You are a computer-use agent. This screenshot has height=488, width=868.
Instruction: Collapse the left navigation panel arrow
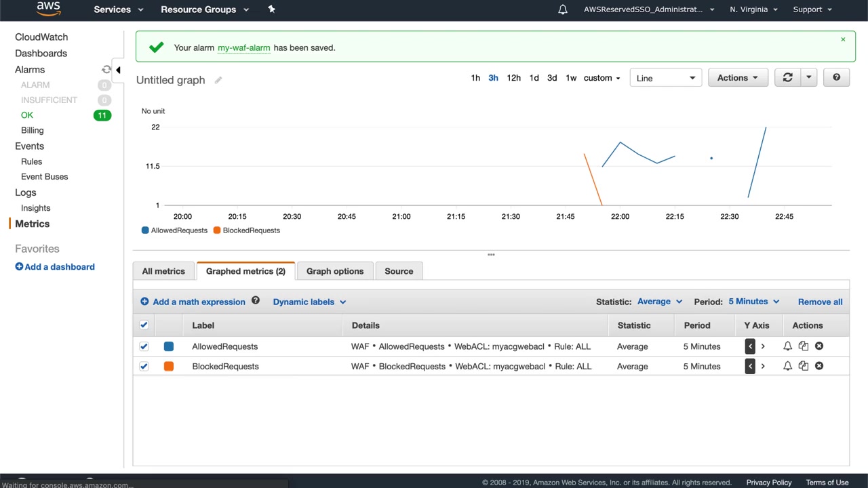pos(118,70)
